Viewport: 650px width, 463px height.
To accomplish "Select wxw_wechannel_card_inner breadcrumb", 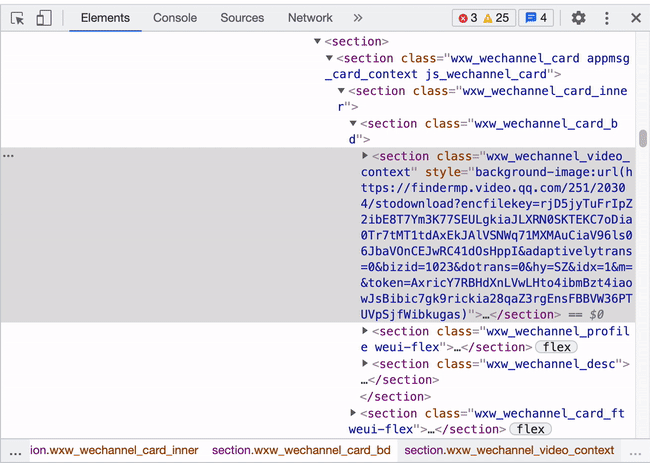I will (x=114, y=450).
